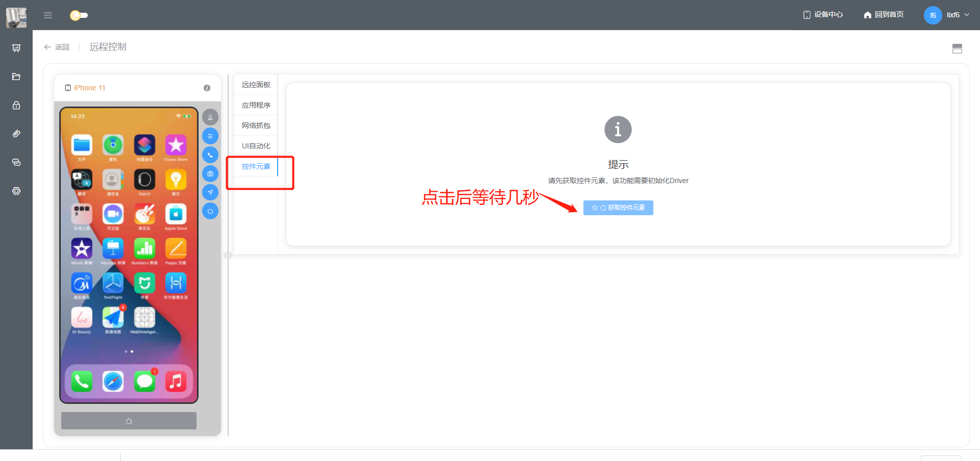Screen dimensions: 980x461
Task: Tap the Safari app in the phone dock
Action: [113, 381]
